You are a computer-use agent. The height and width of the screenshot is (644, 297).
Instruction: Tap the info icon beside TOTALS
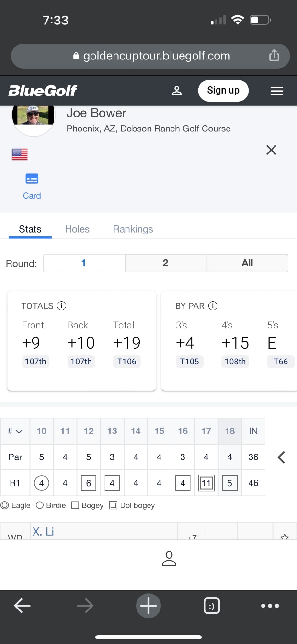(61, 306)
